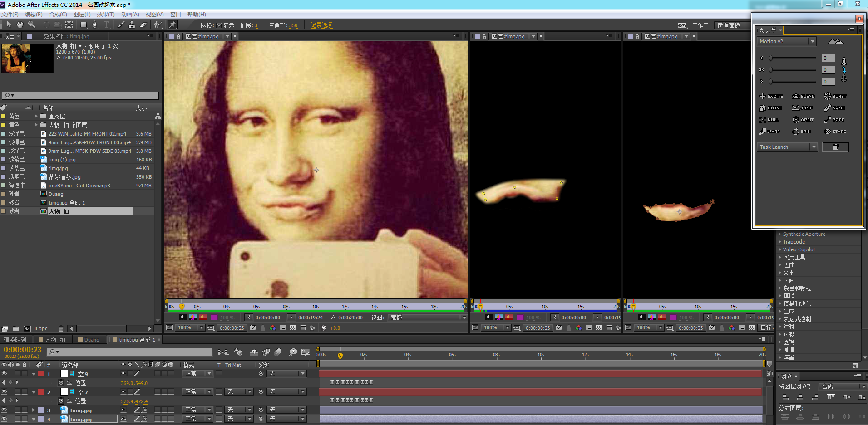Hide layer 2 空 7 with eye toggle
The image size is (868, 425).
[x=5, y=392]
